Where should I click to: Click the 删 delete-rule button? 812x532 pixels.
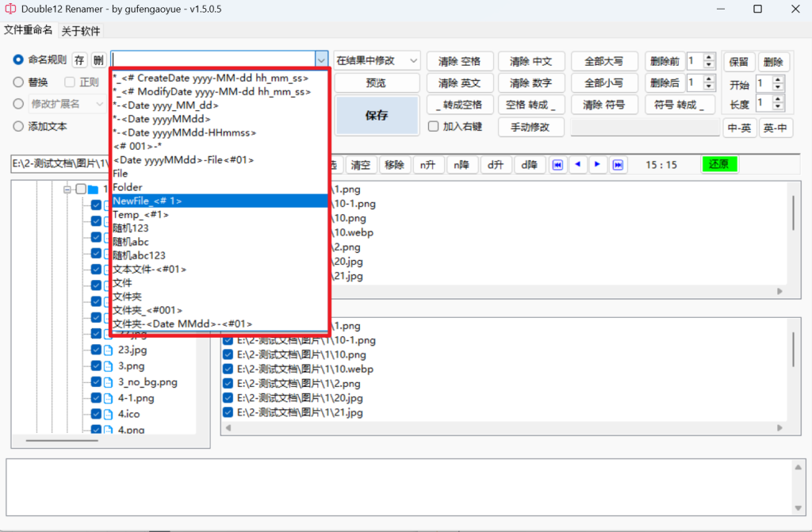[98, 60]
